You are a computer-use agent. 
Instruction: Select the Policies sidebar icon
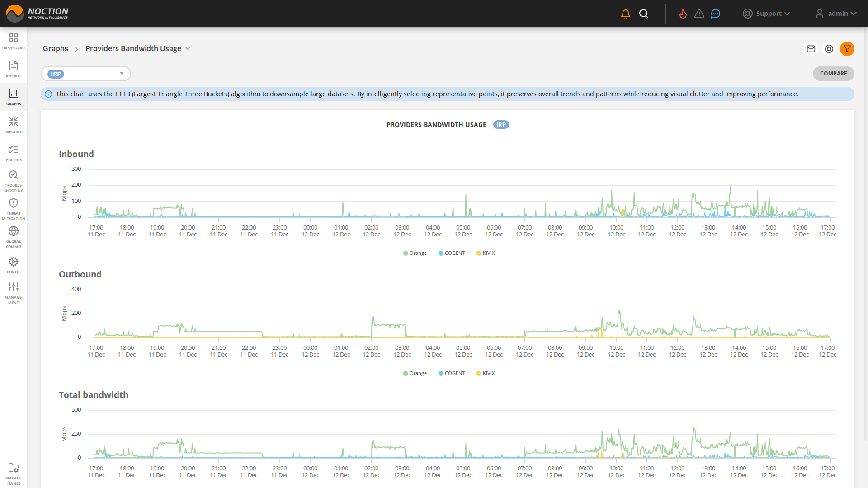(x=14, y=153)
